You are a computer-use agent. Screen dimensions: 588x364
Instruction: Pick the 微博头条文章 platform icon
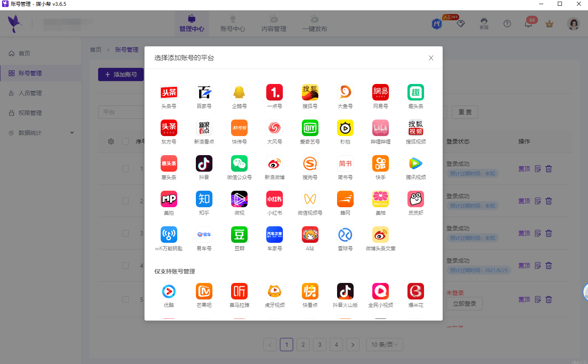(381, 235)
